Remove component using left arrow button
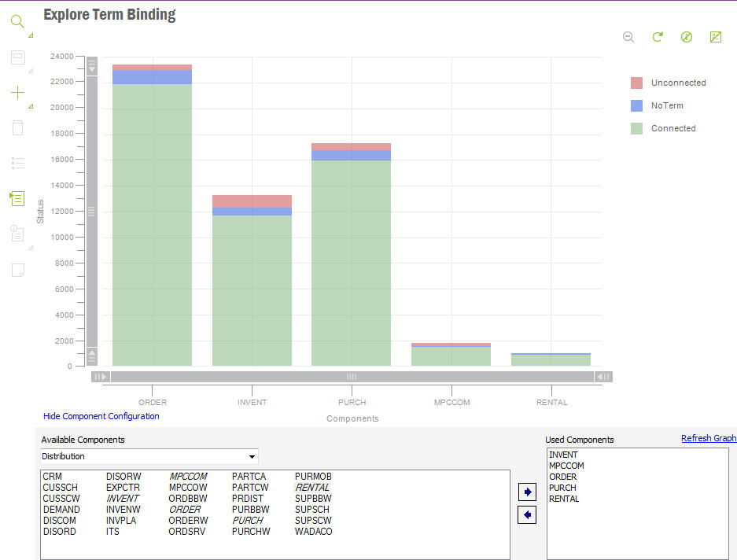This screenshot has height=560, width=737. pos(529,515)
